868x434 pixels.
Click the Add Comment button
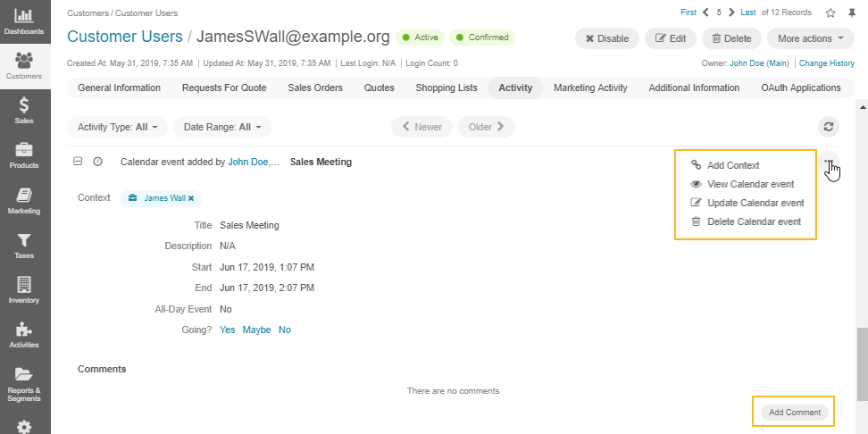click(795, 412)
